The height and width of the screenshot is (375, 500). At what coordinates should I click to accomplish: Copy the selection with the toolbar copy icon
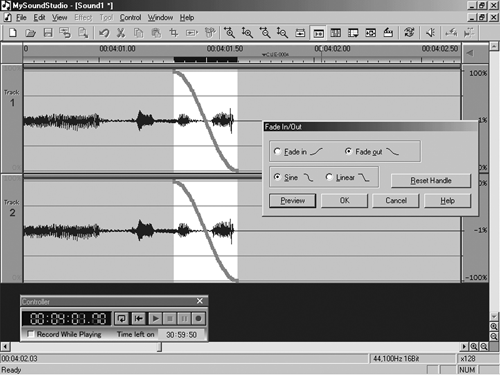(x=138, y=33)
